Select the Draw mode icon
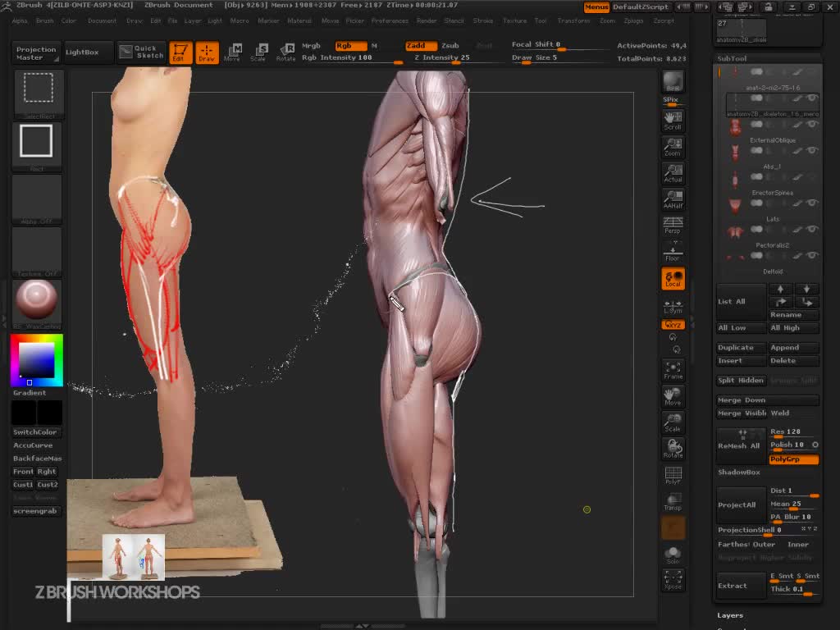This screenshot has height=630, width=840. click(207, 52)
